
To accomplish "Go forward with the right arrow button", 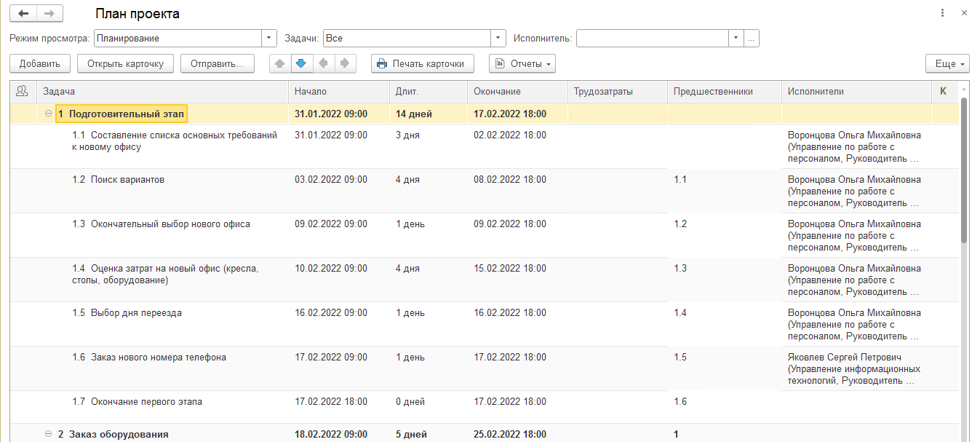I will pyautogui.click(x=49, y=14).
